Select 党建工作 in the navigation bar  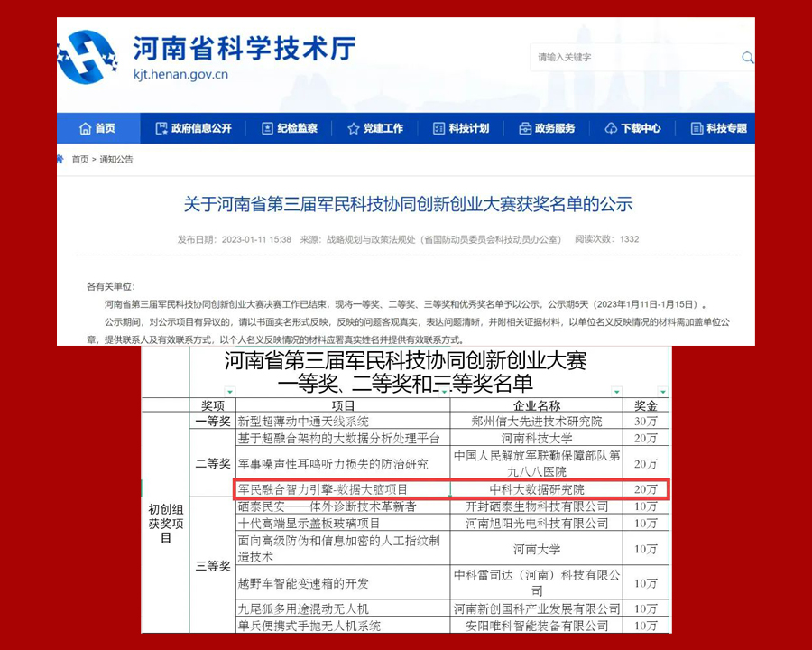pos(375,128)
